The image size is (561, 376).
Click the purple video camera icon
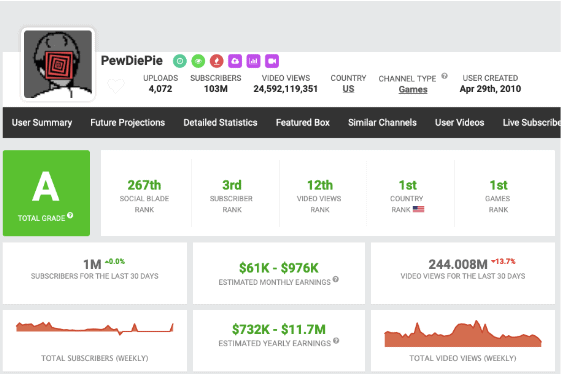272,61
